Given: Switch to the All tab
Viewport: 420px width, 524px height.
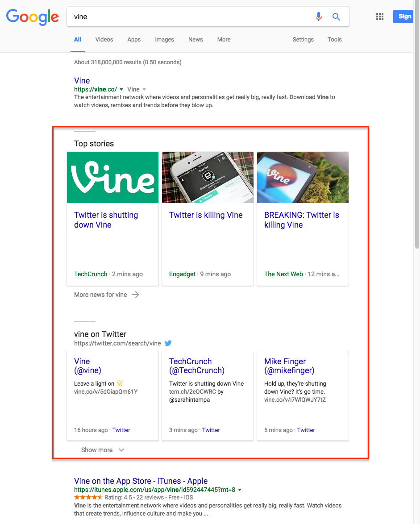Looking at the screenshot, I should [78, 39].
